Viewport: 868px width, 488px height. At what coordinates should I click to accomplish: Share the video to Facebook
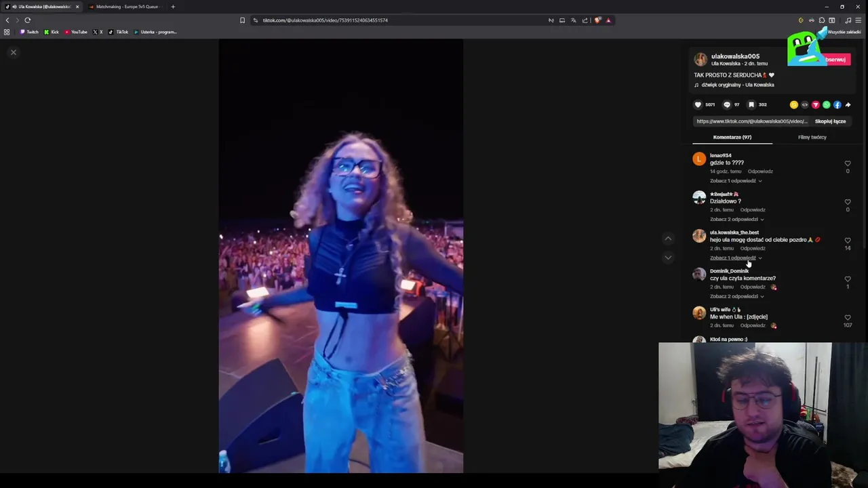click(x=837, y=105)
